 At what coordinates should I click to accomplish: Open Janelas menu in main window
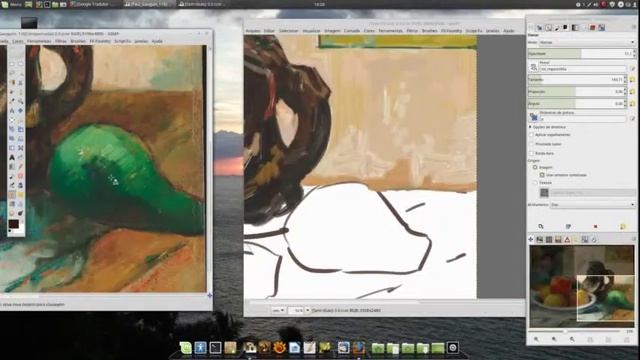[493, 31]
